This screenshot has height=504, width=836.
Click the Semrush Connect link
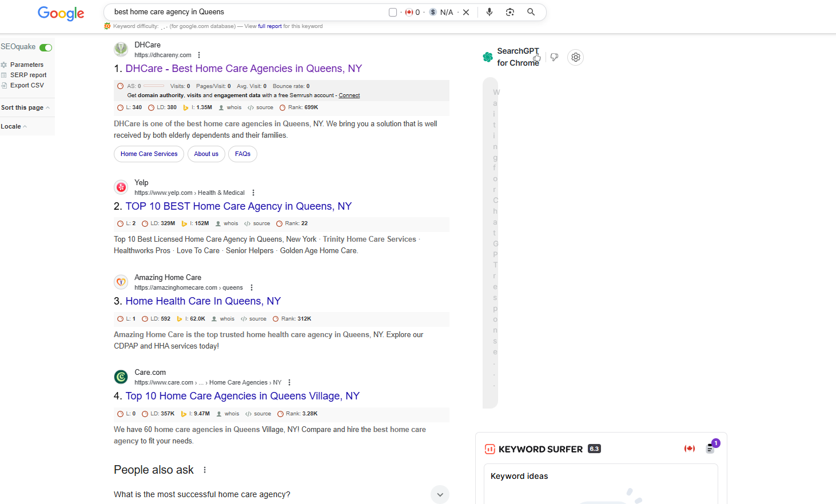pyautogui.click(x=349, y=95)
